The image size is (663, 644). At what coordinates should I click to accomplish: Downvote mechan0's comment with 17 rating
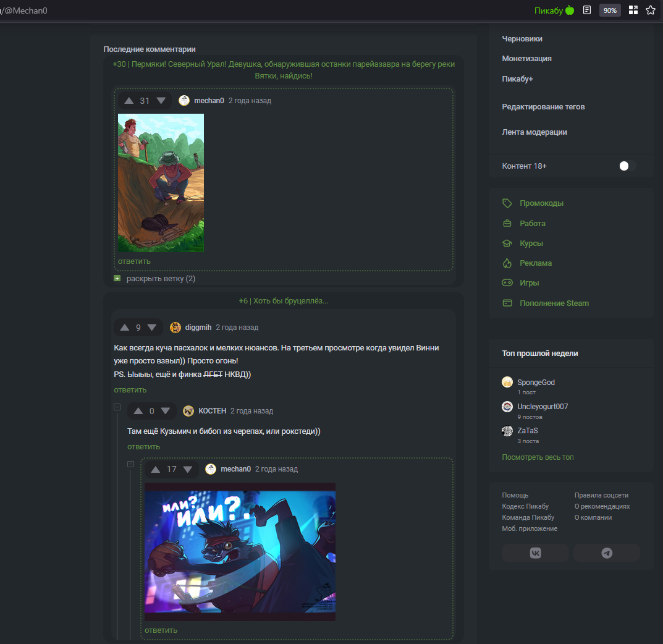pyautogui.click(x=188, y=469)
